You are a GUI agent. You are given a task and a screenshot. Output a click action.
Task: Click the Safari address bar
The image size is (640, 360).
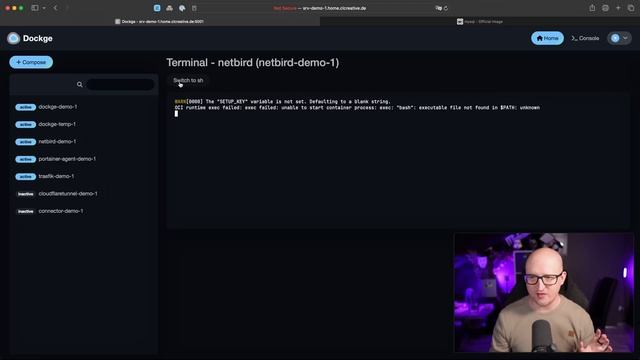[x=320, y=8]
